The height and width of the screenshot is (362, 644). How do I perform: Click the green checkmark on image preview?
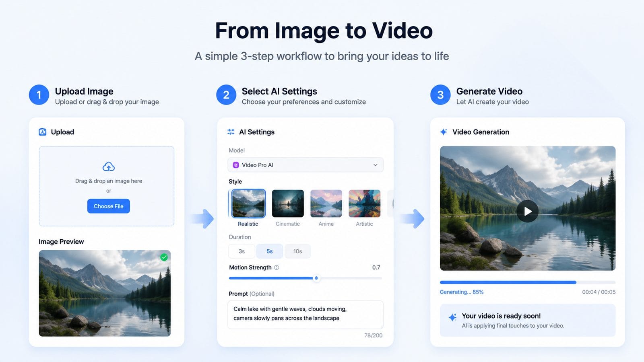click(x=164, y=257)
